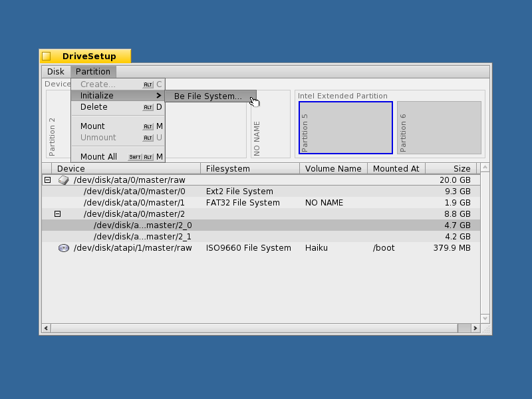Click the left arrow of the horizontal scrollbar

click(45, 328)
